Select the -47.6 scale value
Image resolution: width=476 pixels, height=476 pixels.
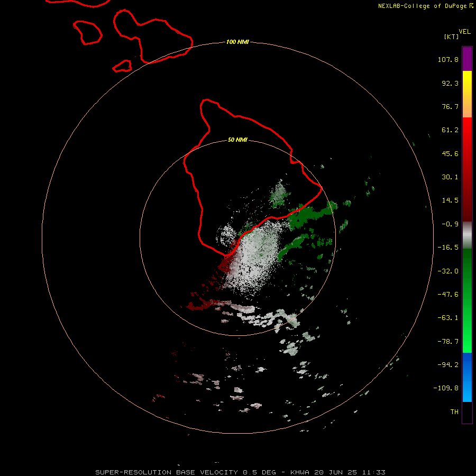[x=448, y=295]
